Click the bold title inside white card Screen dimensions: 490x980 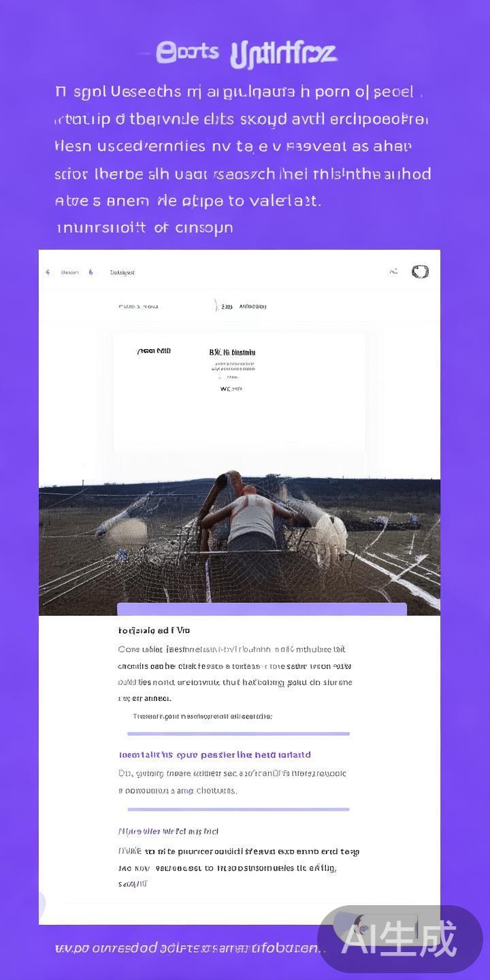[x=232, y=352]
